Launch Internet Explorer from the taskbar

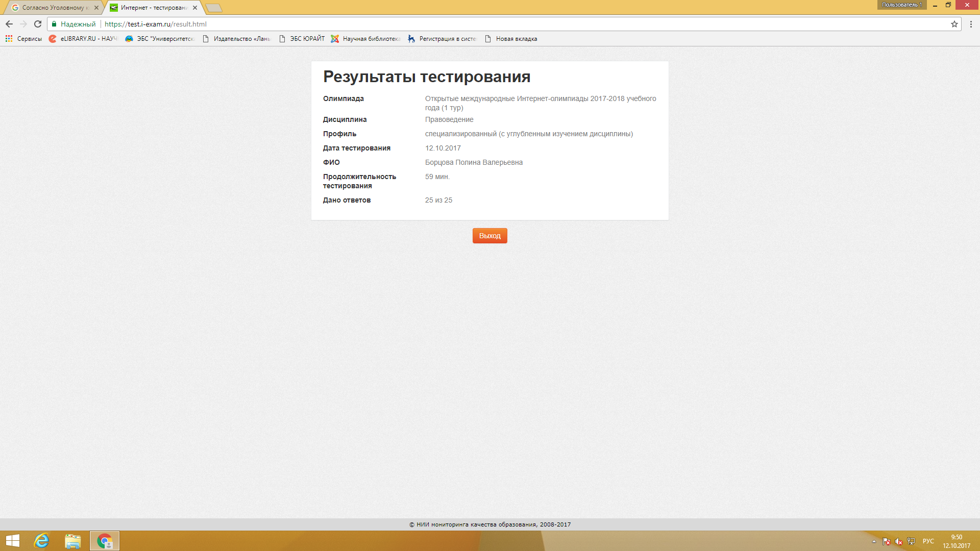tap(41, 541)
